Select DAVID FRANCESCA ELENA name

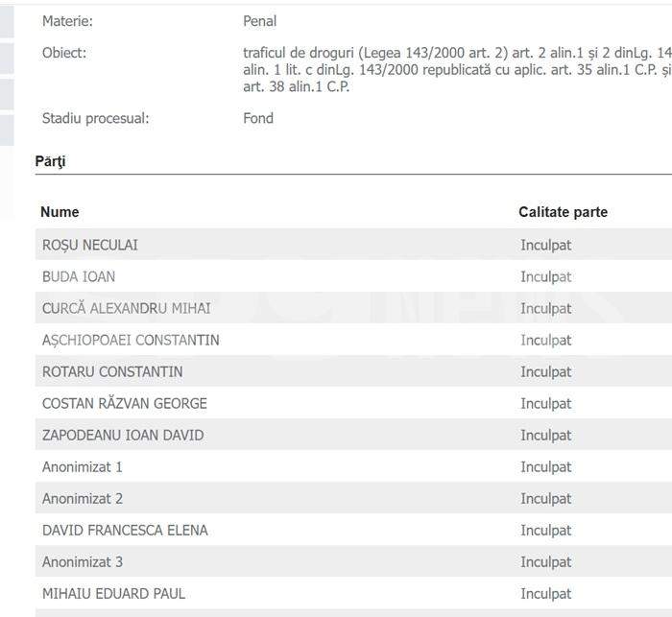click(125, 530)
